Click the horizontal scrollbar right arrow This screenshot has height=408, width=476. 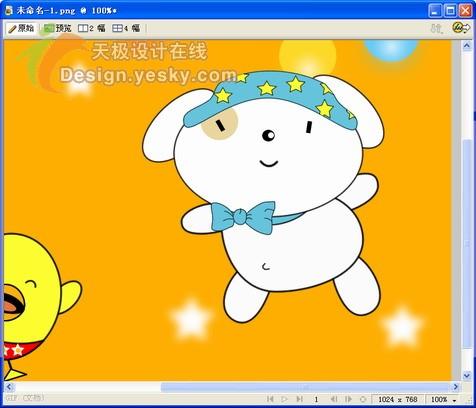click(456, 387)
